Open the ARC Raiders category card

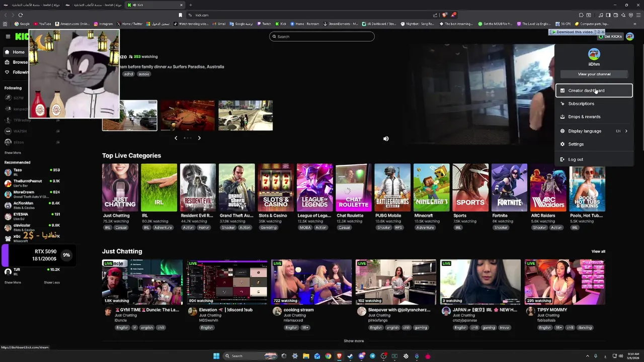pos(548,187)
